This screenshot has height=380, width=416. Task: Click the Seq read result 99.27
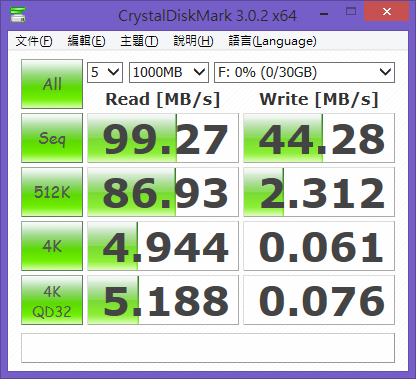click(x=163, y=138)
